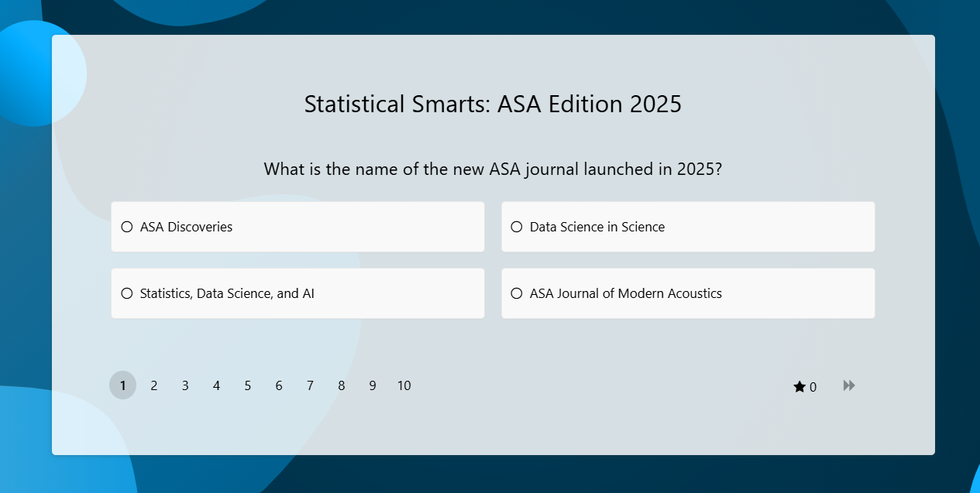Click the question text about new ASA journal
980x493 pixels.
[x=493, y=169]
